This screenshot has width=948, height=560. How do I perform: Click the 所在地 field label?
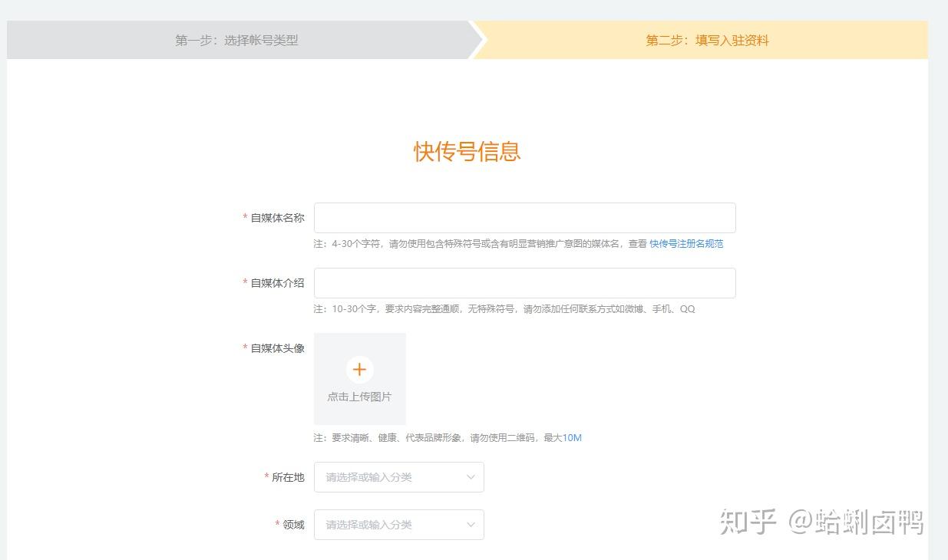288,477
